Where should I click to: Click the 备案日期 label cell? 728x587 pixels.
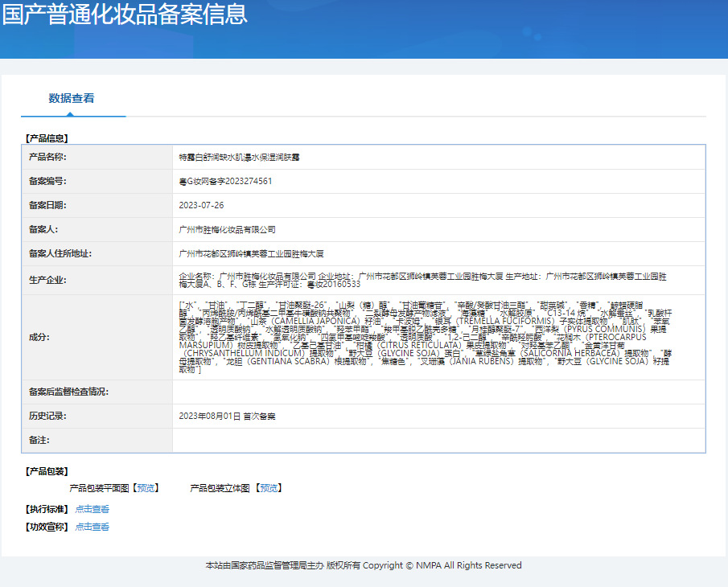coord(97,206)
